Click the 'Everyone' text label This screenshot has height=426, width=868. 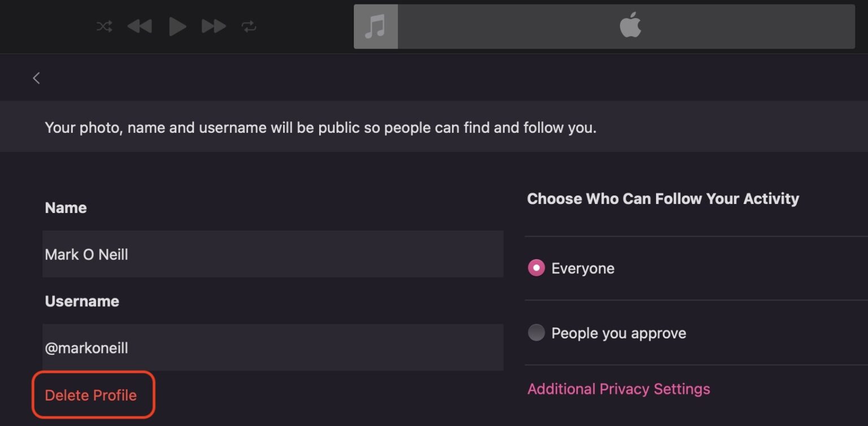pyautogui.click(x=583, y=268)
